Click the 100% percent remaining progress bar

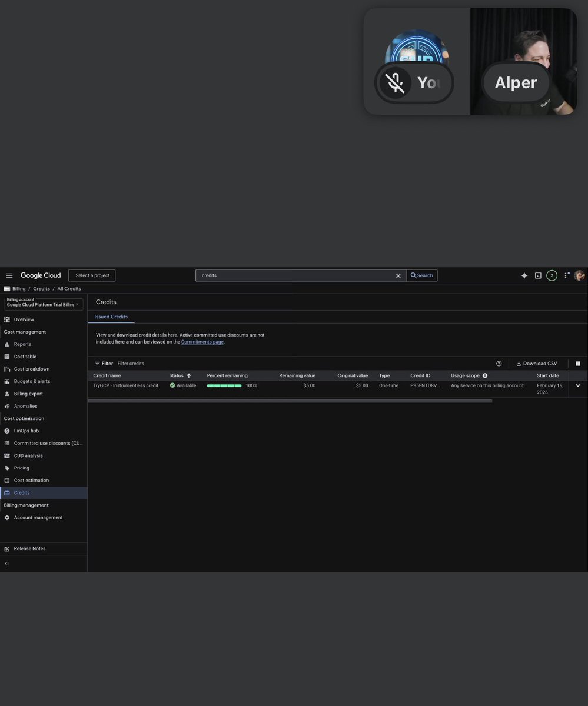[224, 385]
